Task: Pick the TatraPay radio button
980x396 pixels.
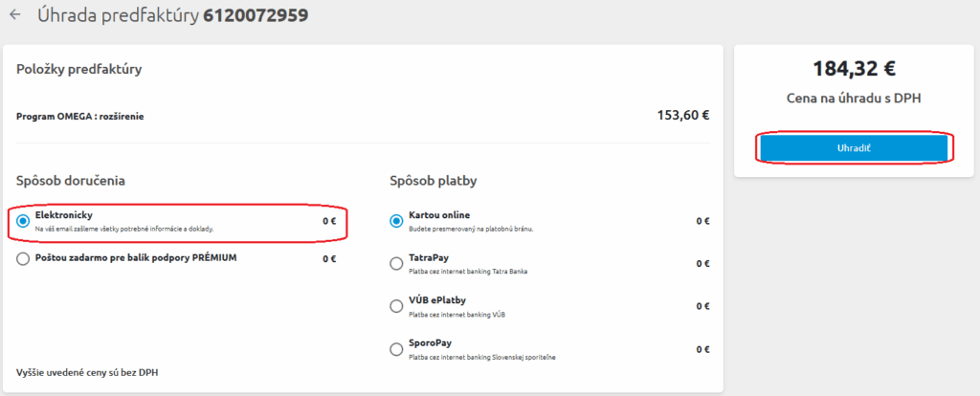Action: (x=396, y=263)
